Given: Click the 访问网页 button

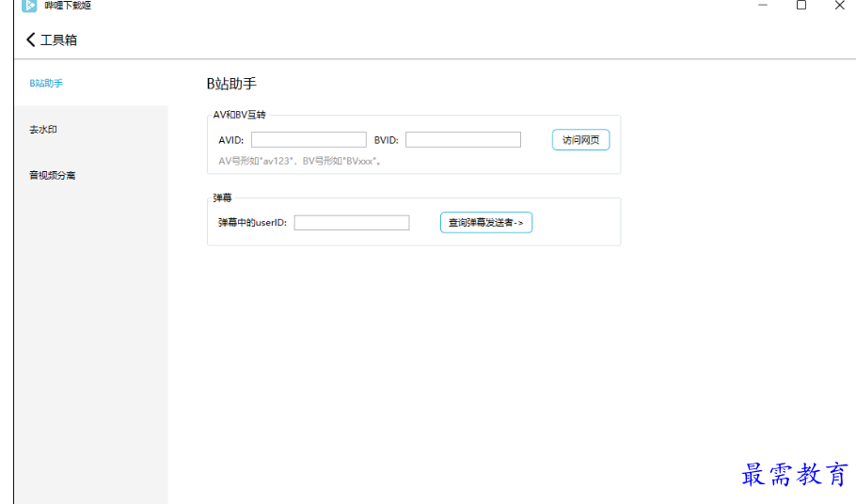Looking at the screenshot, I should (581, 140).
